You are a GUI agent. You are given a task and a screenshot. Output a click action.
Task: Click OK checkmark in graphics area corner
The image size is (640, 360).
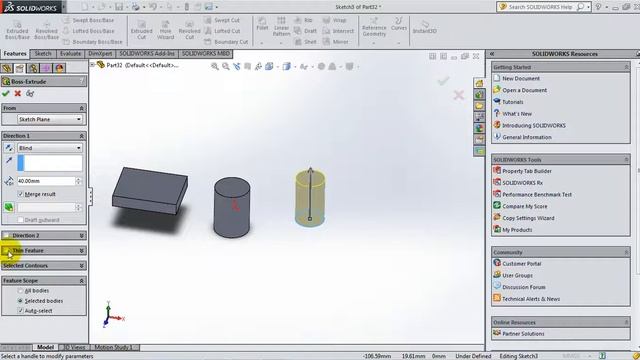pyautogui.click(x=443, y=81)
